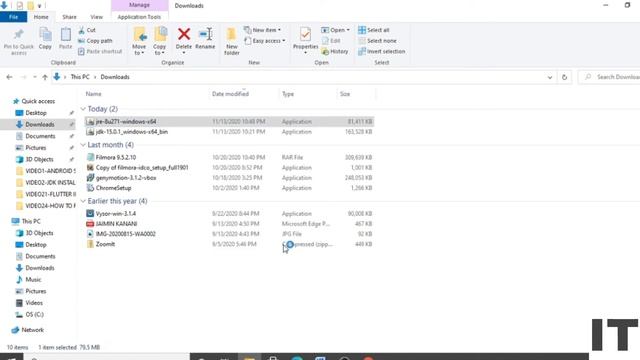This screenshot has height=360, width=640.
Task: Open pinned Documents under Quick access
Action: pyautogui.click(x=40, y=136)
